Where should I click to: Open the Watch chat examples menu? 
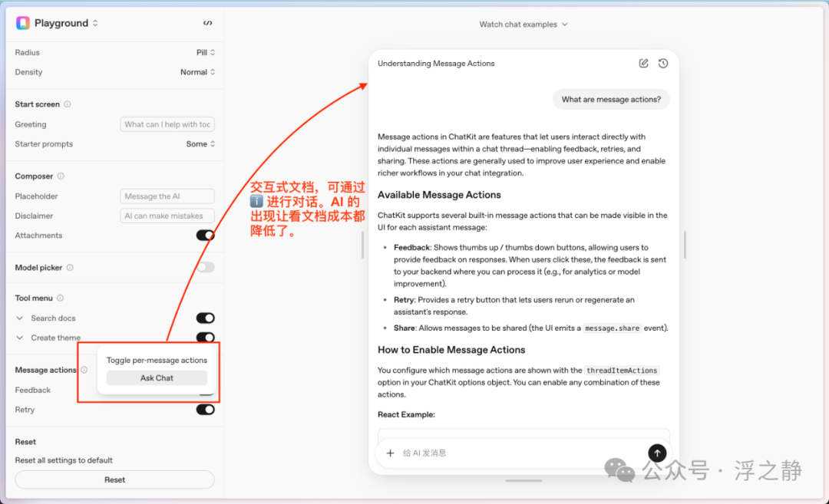523,25
